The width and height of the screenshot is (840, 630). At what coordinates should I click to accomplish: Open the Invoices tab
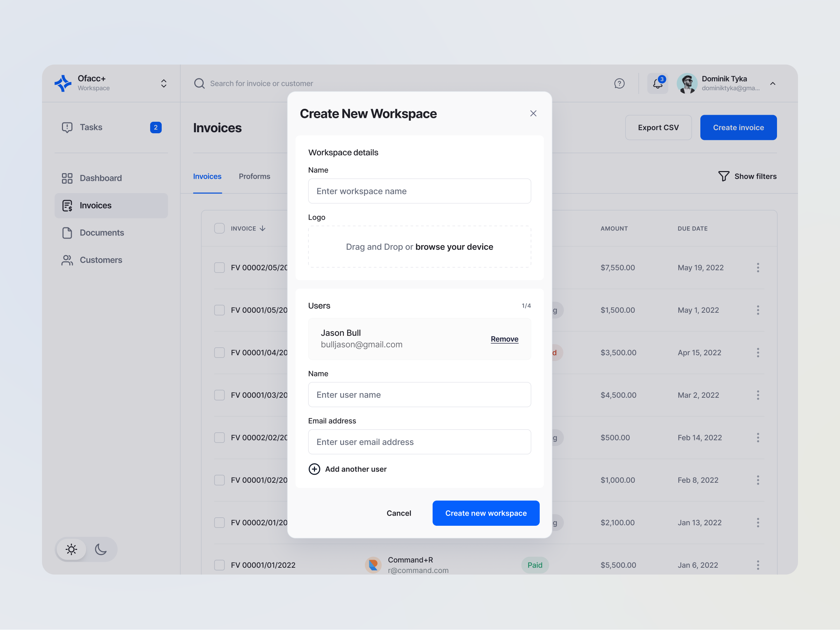pos(207,176)
